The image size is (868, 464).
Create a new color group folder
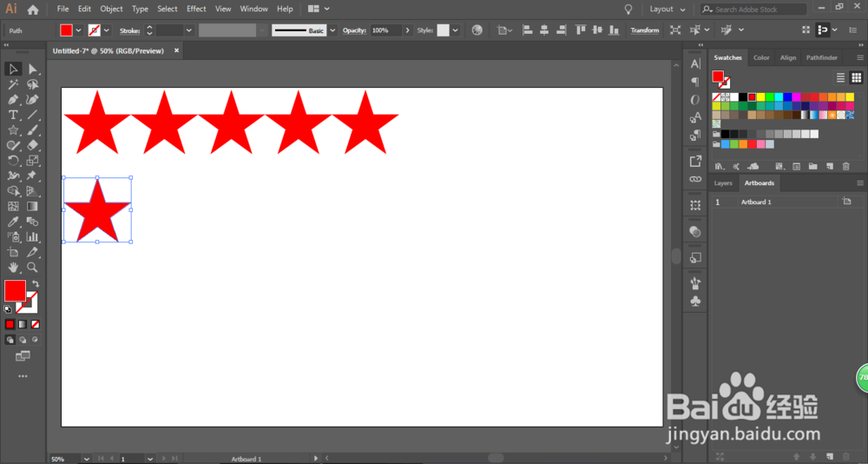click(x=812, y=166)
